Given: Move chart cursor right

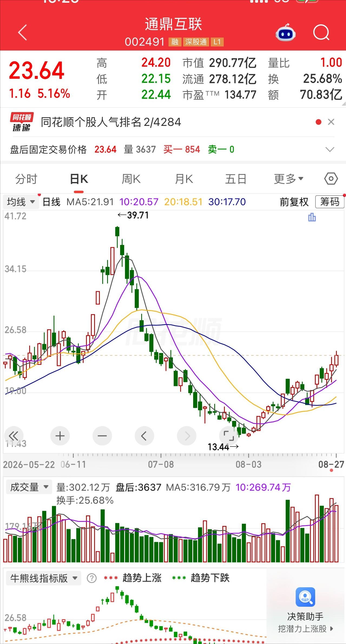Looking at the screenshot, I should (x=186, y=436).
